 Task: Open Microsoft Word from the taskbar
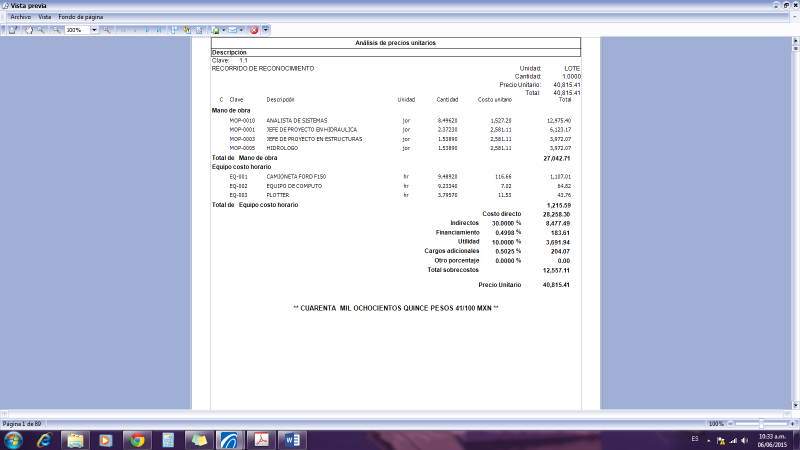[x=293, y=440]
